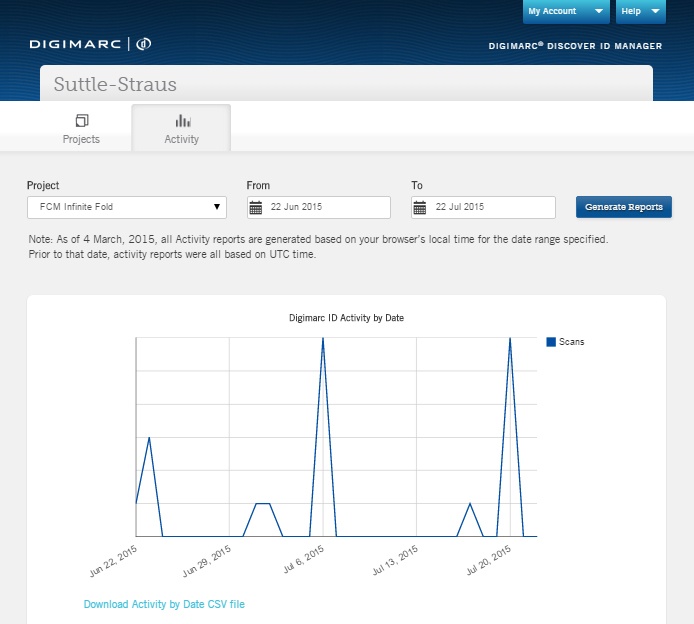The width and height of the screenshot is (694, 624).
Task: Click the chart peak near Jul 6, 2015
Action: pos(323,340)
